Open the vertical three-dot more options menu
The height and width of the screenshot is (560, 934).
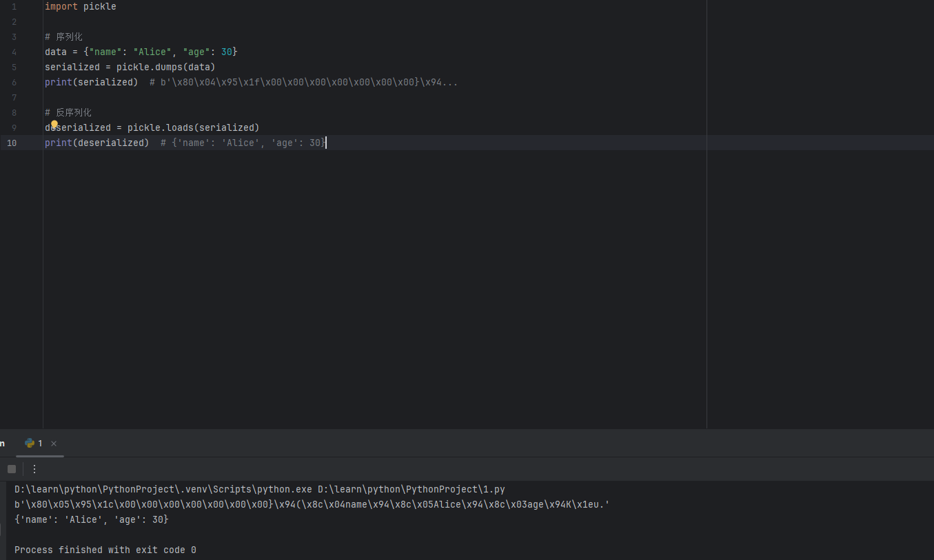click(x=34, y=469)
